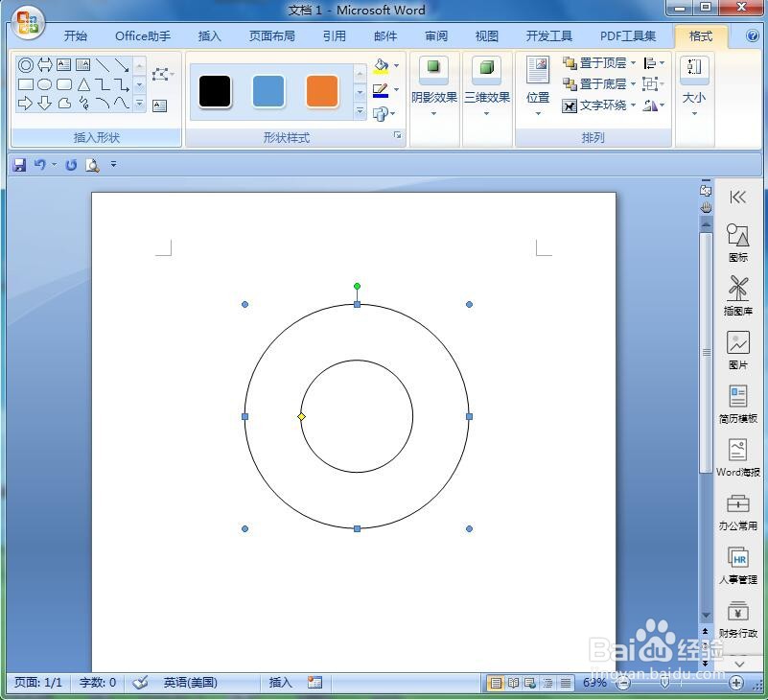This screenshot has width=768, height=700.
Task: Open the 图片 panel in right sidebar
Action: pyautogui.click(x=737, y=350)
